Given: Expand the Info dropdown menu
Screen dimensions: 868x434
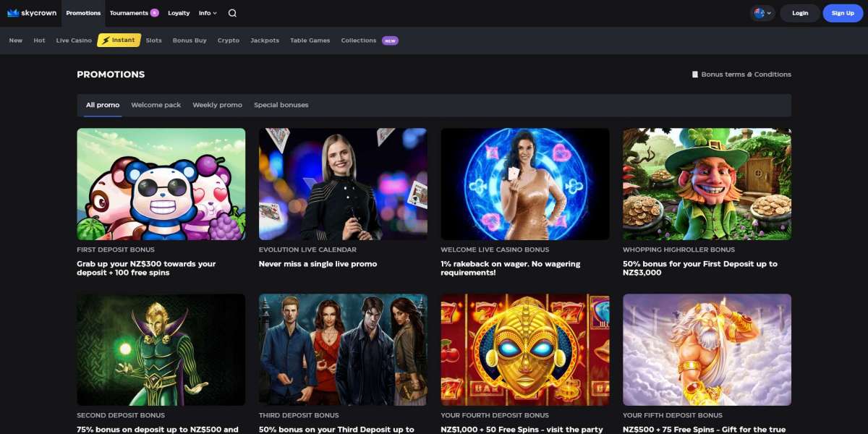Looking at the screenshot, I should (x=208, y=13).
